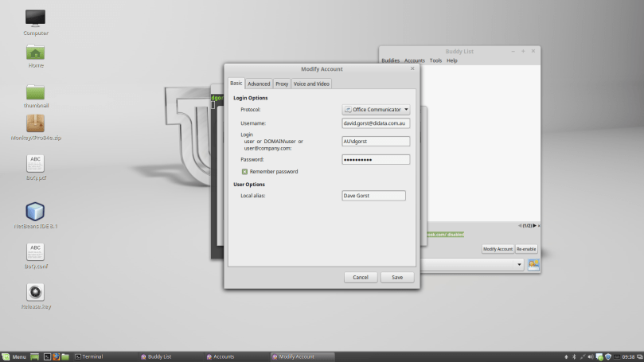Open the window list icon at panel end

click(x=639, y=356)
